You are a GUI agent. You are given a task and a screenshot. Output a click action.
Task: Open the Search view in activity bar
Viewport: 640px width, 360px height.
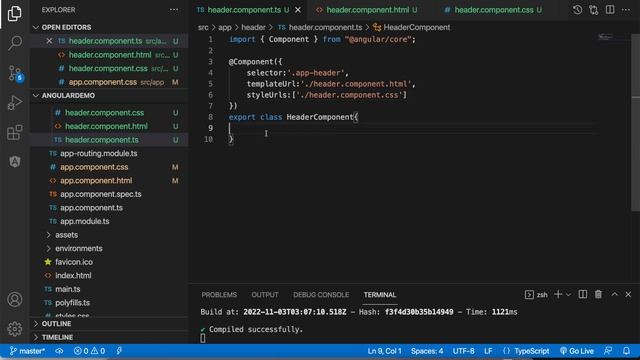coord(15,42)
